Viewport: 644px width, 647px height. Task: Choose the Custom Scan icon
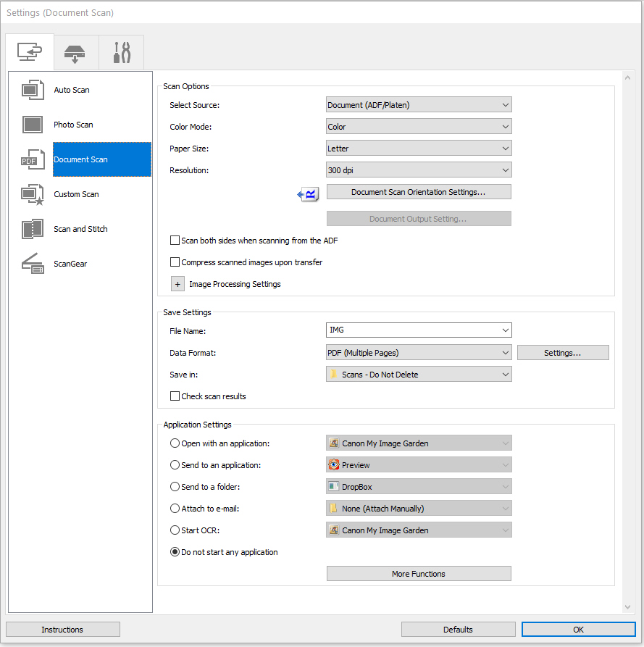pos(33,194)
